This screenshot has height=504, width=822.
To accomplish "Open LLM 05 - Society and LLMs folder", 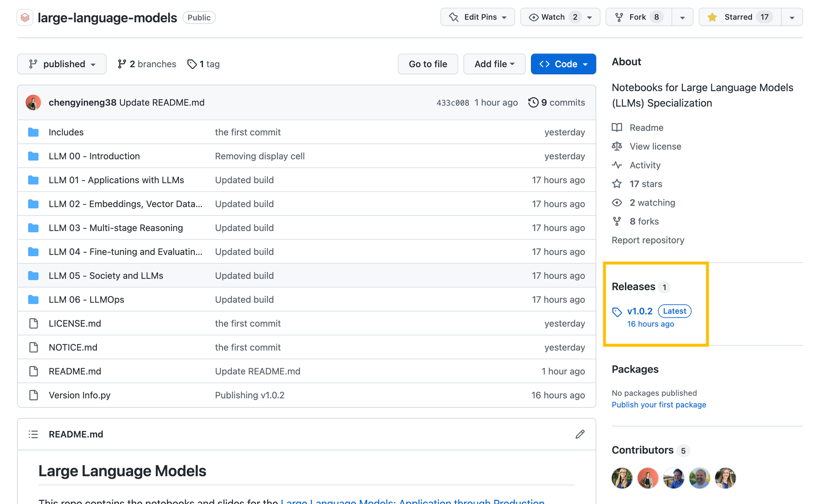I will pos(106,276).
